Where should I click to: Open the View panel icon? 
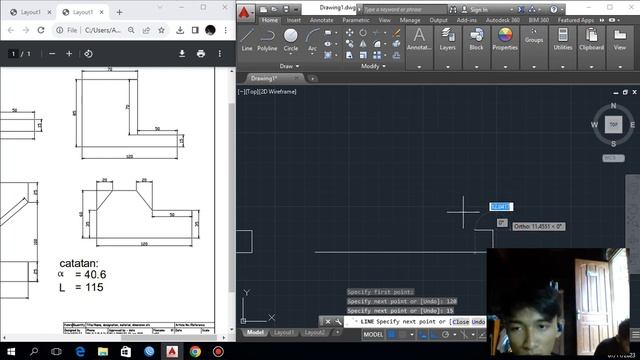pyautogui.click(x=620, y=39)
